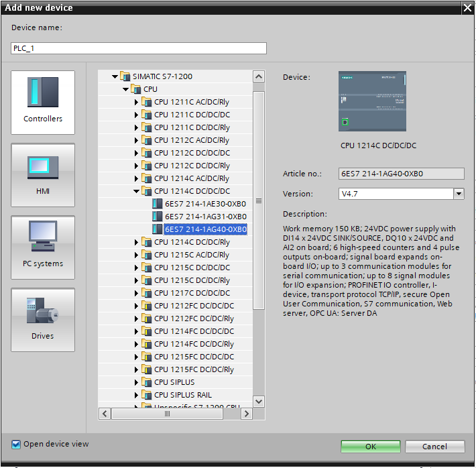Click the module icon for 6ES7 214-1AE30-0XB0
The image size is (476, 468).
[x=158, y=204]
